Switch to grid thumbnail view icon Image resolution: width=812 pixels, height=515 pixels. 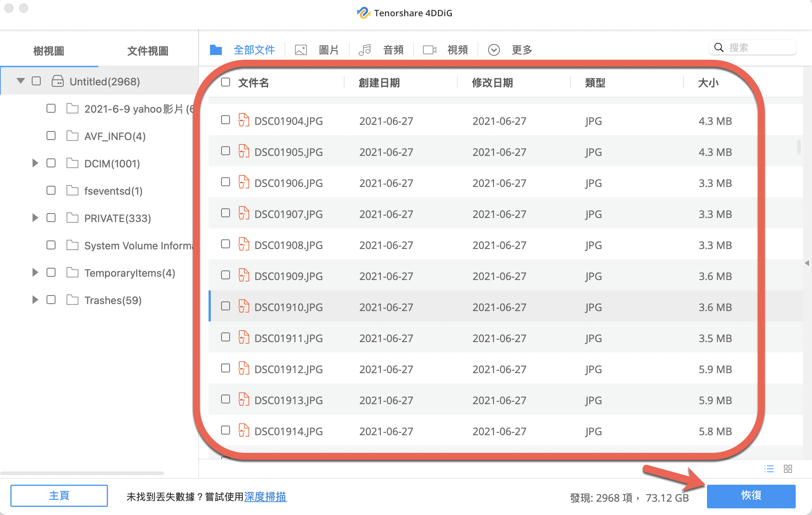click(x=788, y=469)
